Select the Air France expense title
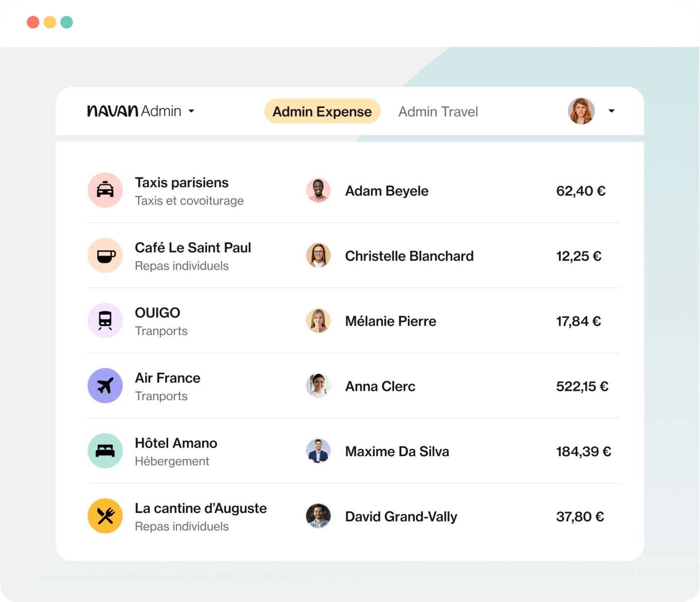700x602 pixels. pyautogui.click(x=168, y=378)
